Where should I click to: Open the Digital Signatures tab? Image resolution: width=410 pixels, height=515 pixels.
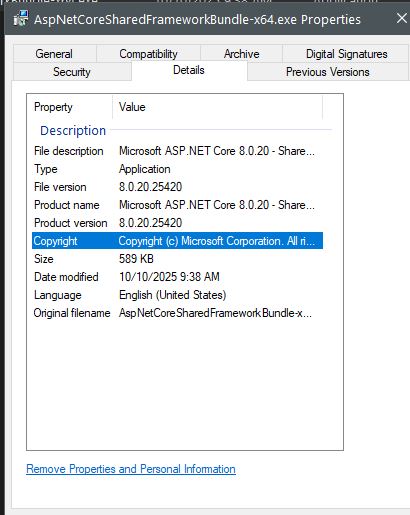pos(346,54)
